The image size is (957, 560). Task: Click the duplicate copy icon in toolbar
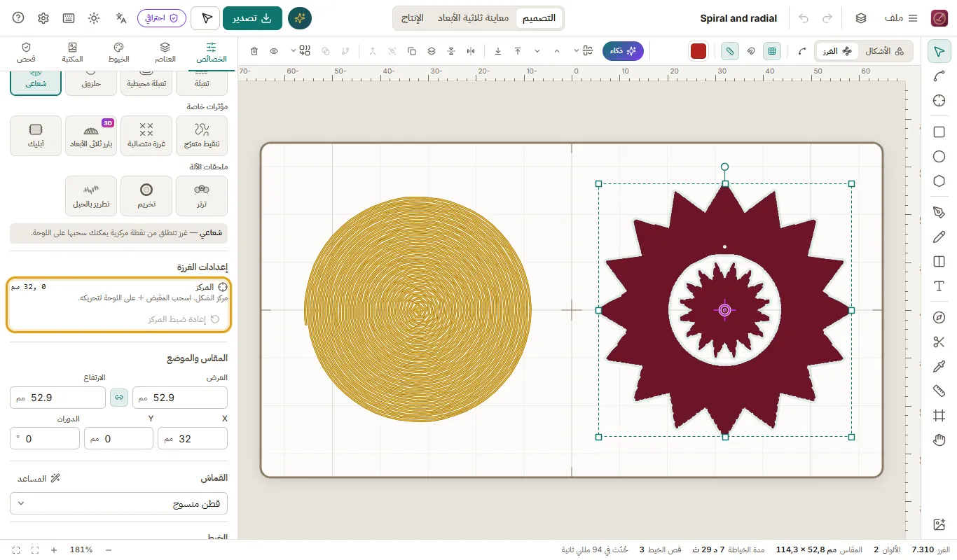coord(412,51)
